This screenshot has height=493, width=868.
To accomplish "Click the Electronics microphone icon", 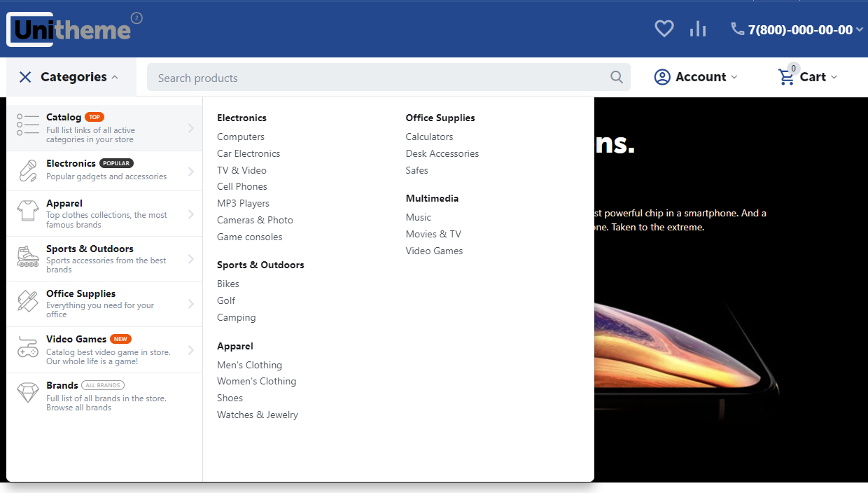I will coord(28,170).
